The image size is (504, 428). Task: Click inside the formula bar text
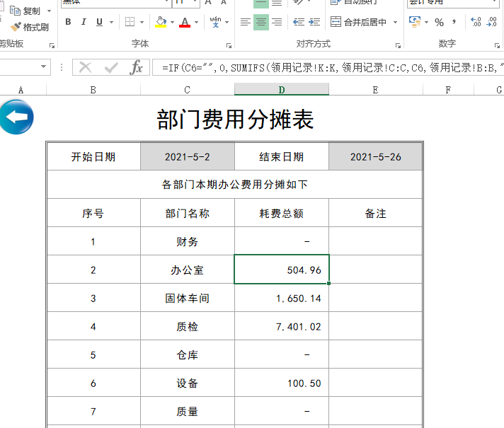click(326, 68)
